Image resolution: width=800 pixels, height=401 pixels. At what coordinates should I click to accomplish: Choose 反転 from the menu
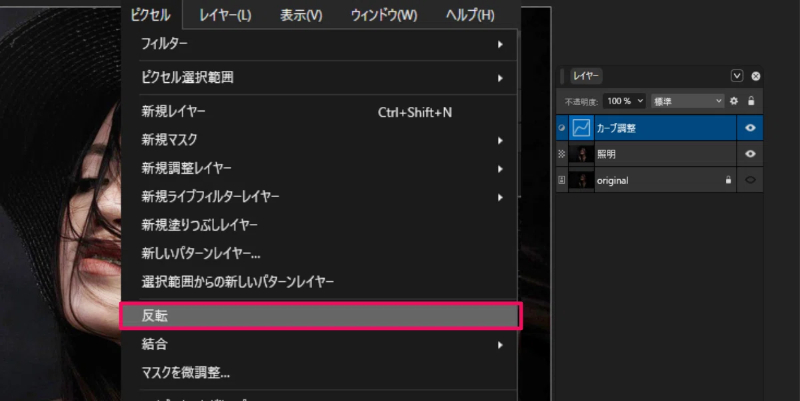(x=321, y=316)
